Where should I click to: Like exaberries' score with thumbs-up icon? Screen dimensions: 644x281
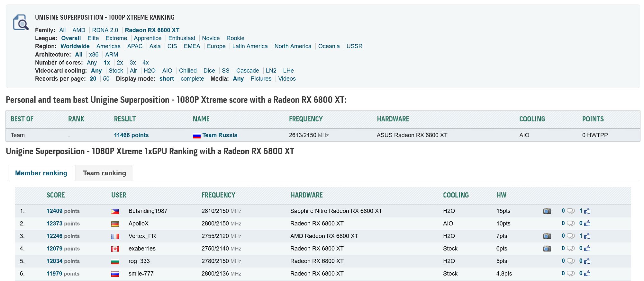tap(587, 249)
